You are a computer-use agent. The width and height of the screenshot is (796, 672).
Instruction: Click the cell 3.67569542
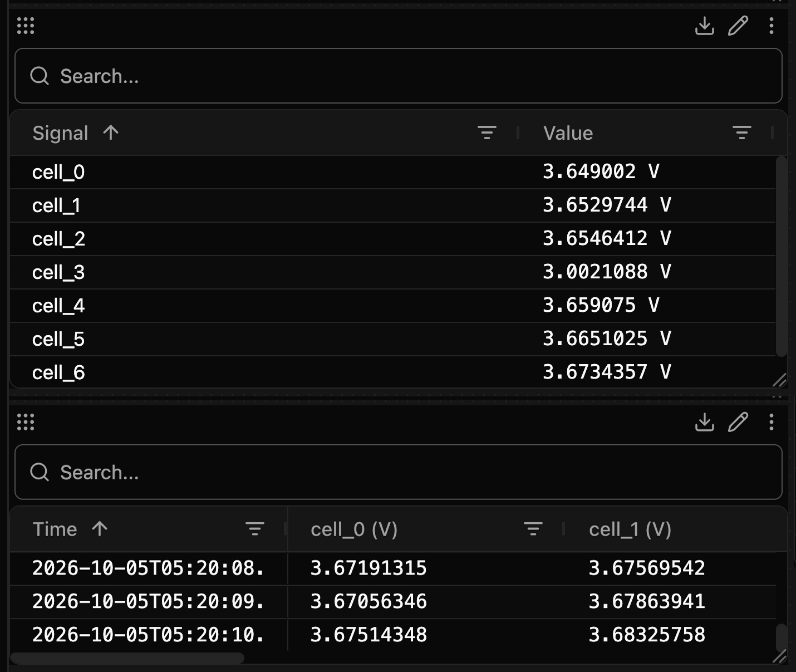647,568
